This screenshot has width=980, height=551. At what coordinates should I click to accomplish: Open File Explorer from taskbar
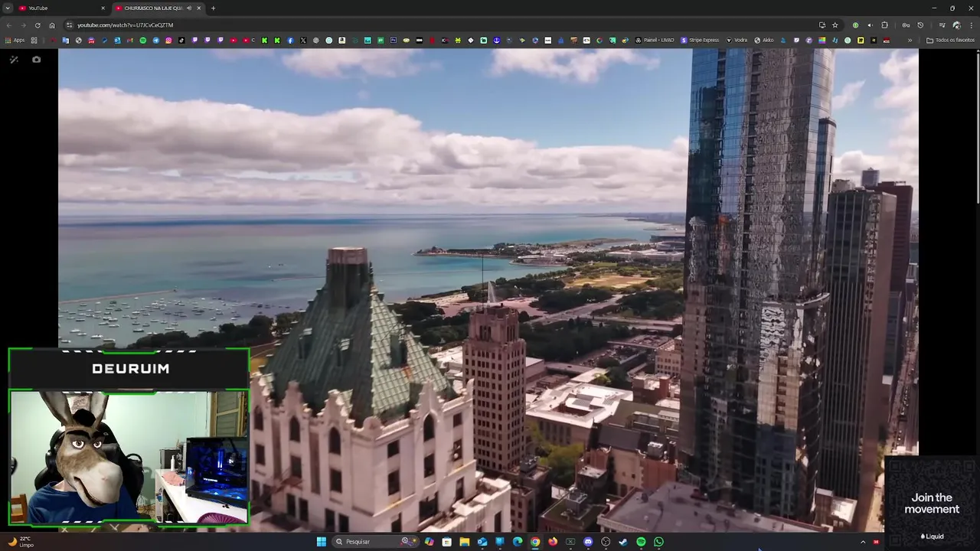point(464,542)
